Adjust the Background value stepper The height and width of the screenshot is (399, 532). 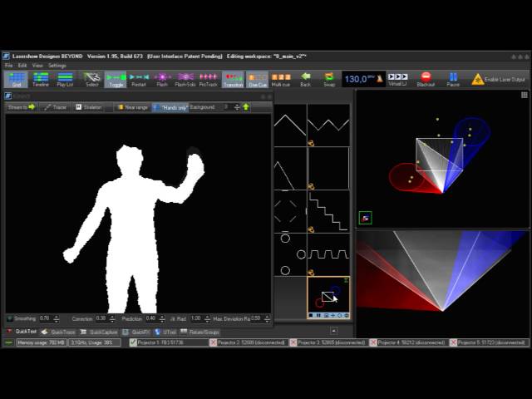tap(237, 107)
